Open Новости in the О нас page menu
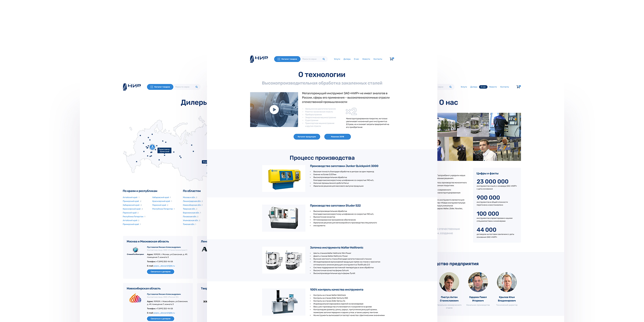 (493, 87)
